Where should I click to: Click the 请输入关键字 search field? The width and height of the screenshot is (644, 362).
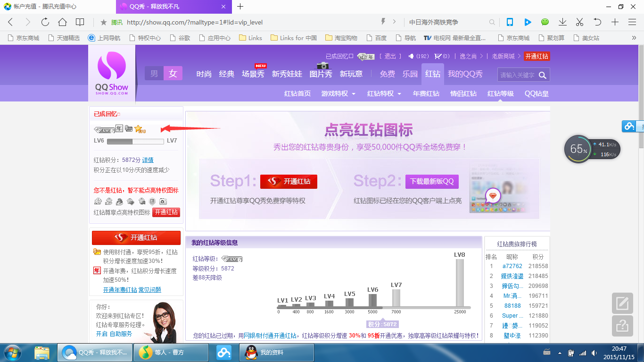point(518,75)
